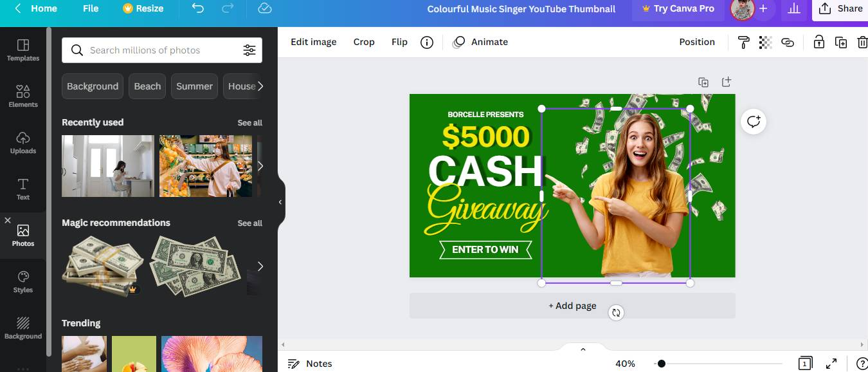Viewport: 868px width, 372px height.
Task: Click duplicate page icon above the canvas
Action: [x=703, y=82]
